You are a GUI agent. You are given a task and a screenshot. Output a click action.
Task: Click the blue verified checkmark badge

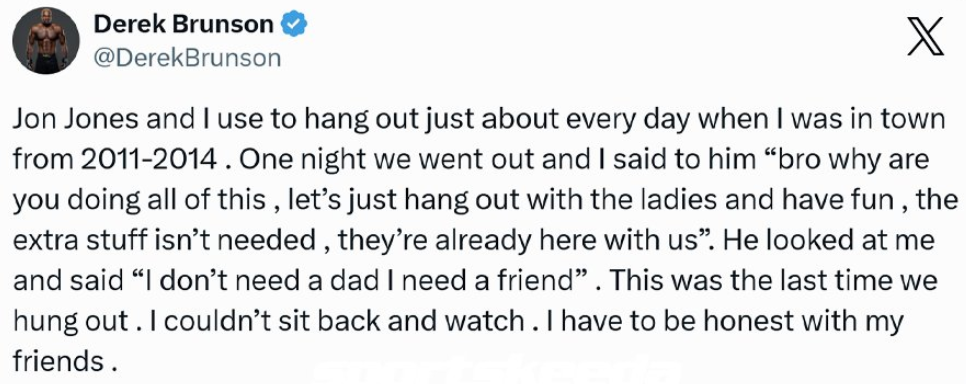click(294, 25)
